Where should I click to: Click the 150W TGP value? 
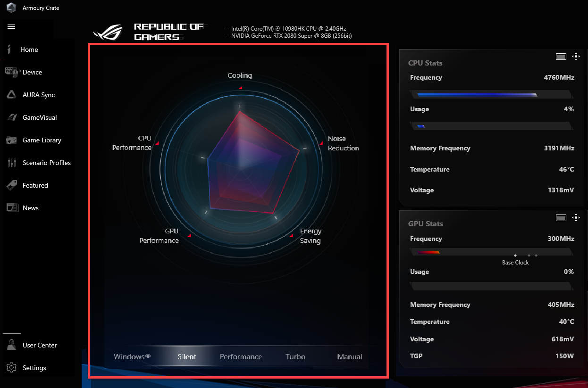[565, 356]
